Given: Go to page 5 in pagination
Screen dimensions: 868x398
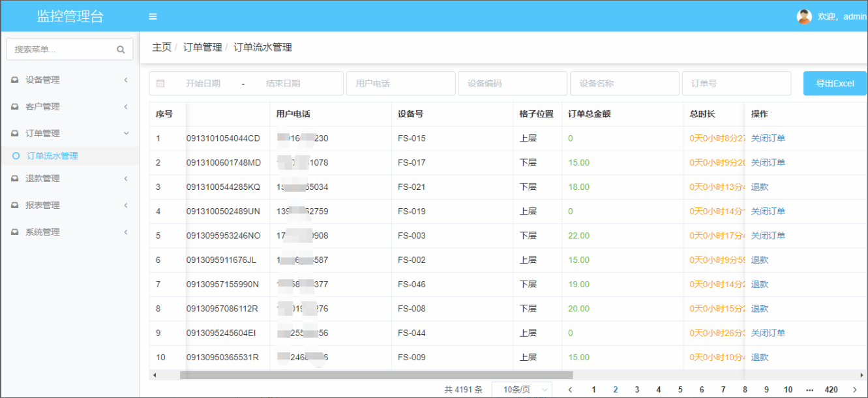Looking at the screenshot, I should click(680, 390).
